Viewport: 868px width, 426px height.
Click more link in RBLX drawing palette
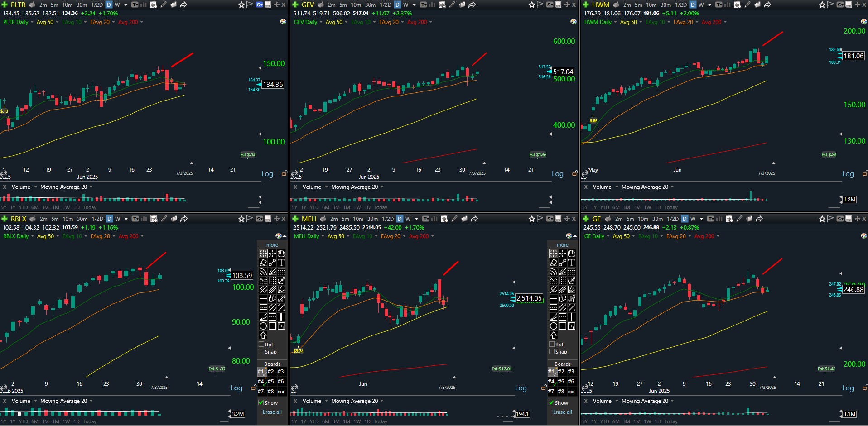(272, 245)
